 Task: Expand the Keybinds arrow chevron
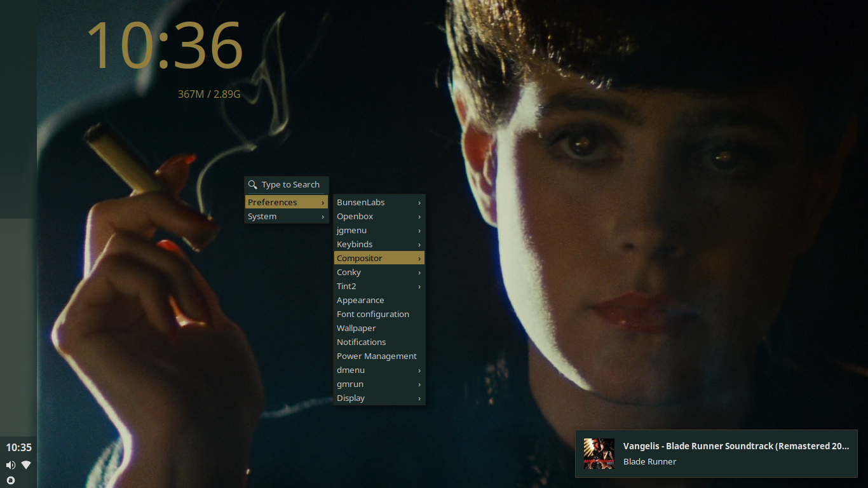coord(419,245)
